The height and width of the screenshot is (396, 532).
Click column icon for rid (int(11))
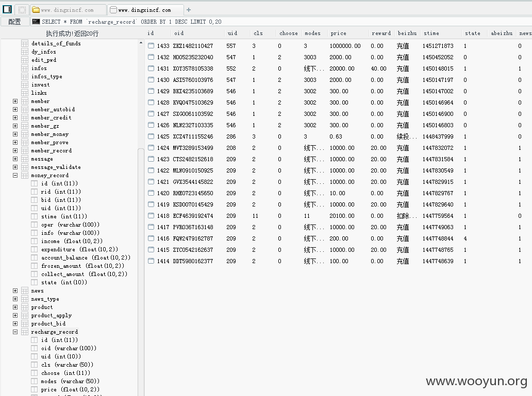(x=34, y=192)
